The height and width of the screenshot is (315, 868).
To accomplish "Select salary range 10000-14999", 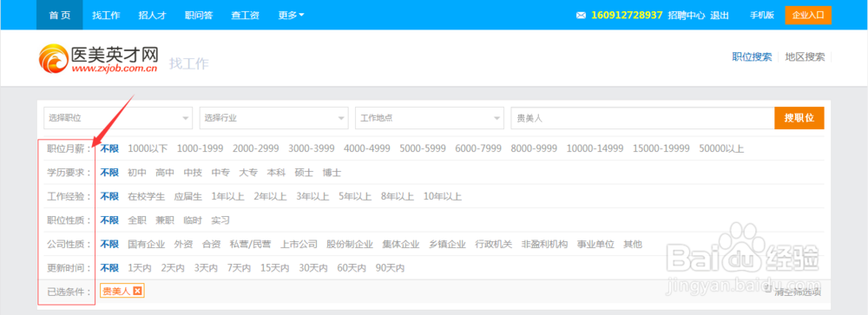I will pos(595,148).
